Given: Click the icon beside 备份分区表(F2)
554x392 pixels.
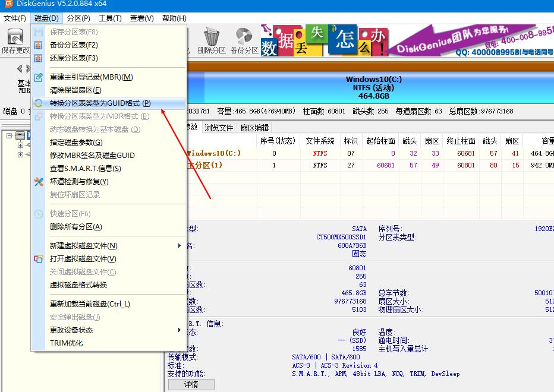Looking at the screenshot, I should pos(39,45).
